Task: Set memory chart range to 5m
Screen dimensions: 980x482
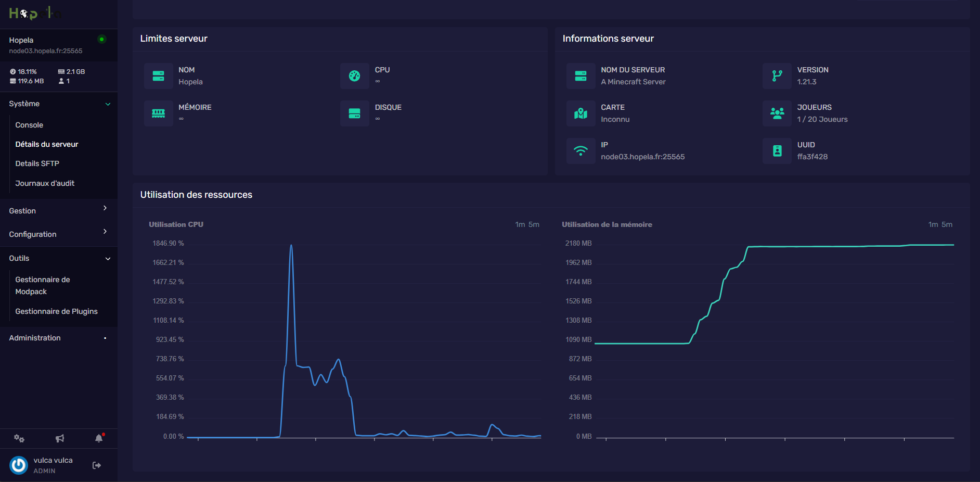Action: point(947,224)
